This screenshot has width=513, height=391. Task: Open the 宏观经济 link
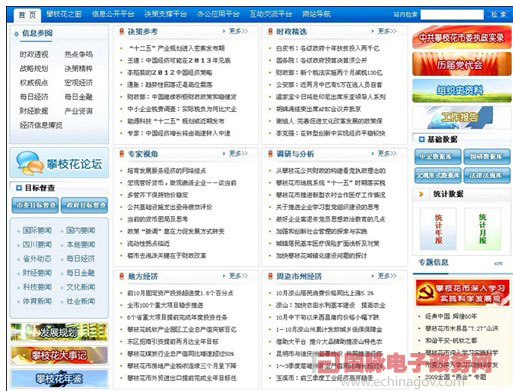tap(78, 83)
